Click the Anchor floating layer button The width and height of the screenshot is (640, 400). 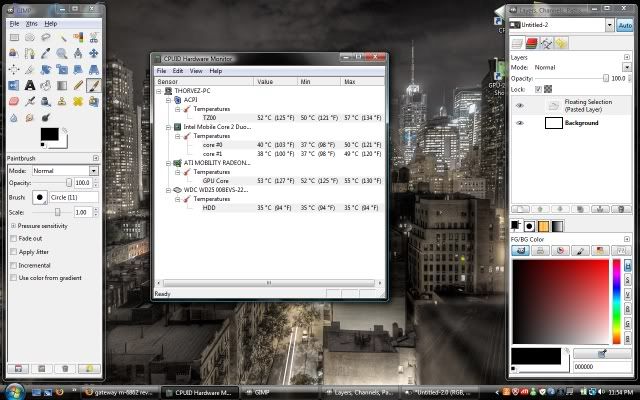[x=601, y=209]
